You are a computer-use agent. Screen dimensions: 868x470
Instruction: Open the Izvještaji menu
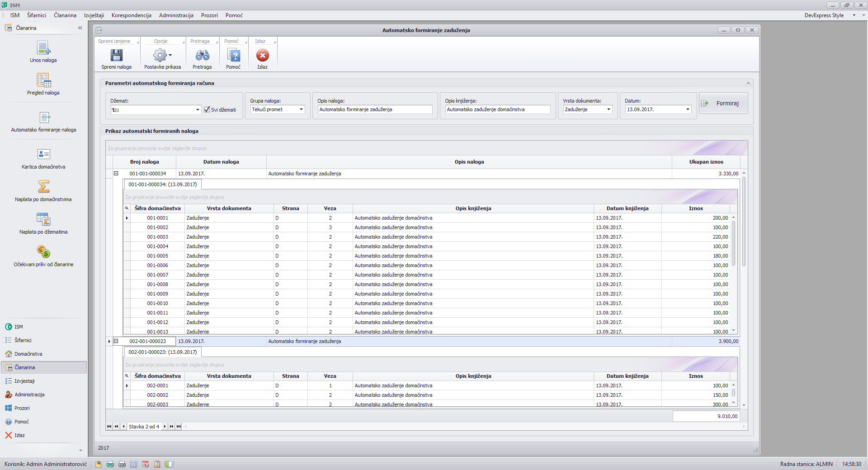94,15
